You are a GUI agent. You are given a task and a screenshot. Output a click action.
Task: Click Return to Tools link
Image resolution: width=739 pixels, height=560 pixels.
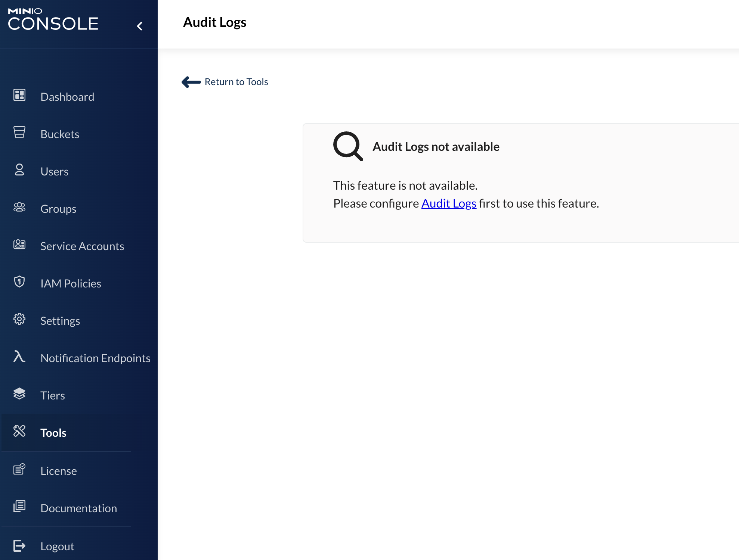(236, 82)
